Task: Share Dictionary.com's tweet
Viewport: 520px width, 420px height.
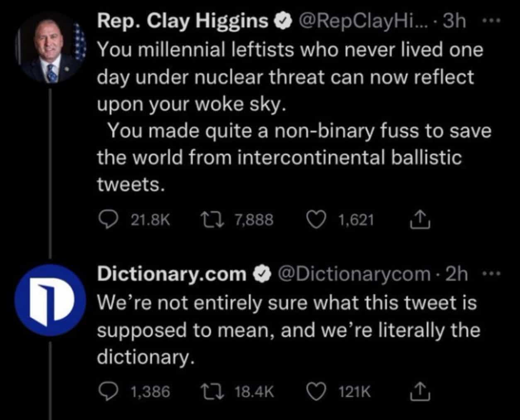Action: [420, 391]
